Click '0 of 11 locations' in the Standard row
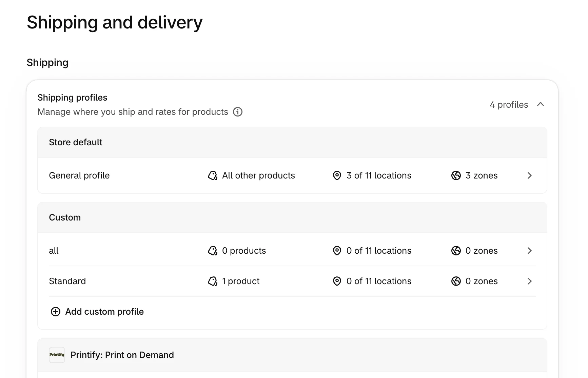Image resolution: width=588 pixels, height=378 pixels. coord(379,281)
